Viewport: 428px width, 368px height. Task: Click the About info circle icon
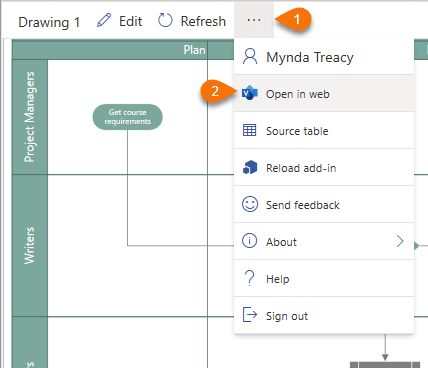click(x=250, y=241)
